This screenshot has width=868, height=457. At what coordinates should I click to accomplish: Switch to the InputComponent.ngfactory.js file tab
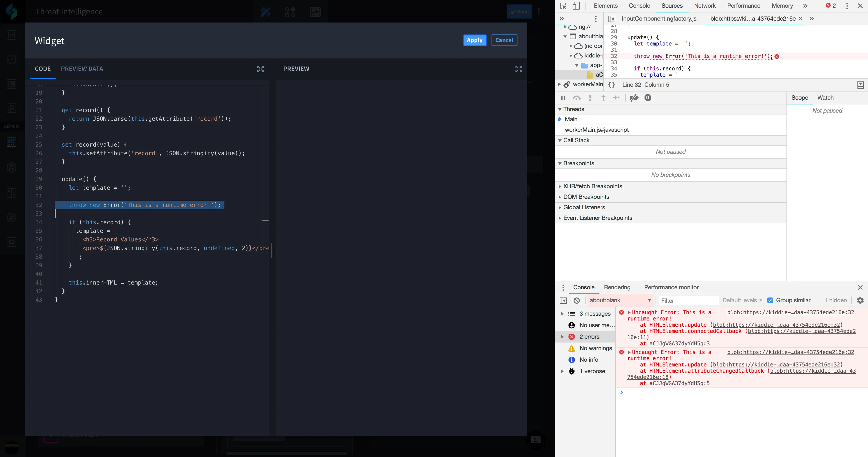click(x=659, y=19)
